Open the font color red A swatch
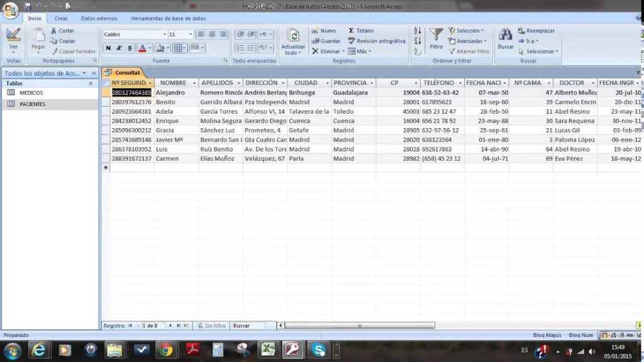Viewport: 644px width, 362px height. click(x=142, y=48)
